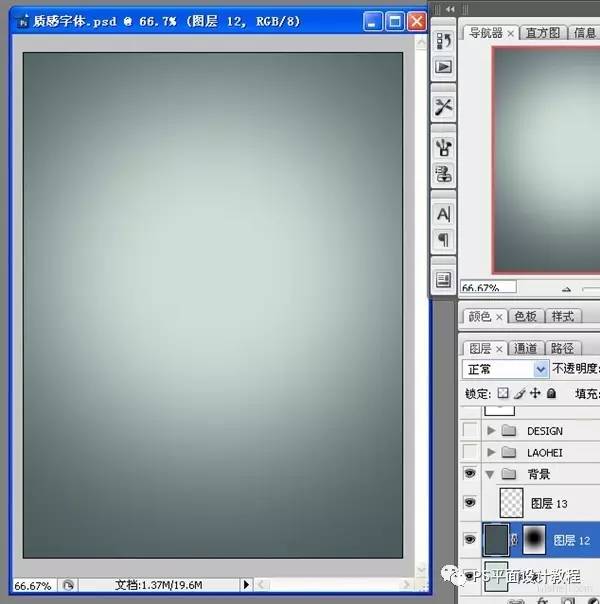Open the Brushes panel icon
Screen dimensions: 600x604
(443, 147)
